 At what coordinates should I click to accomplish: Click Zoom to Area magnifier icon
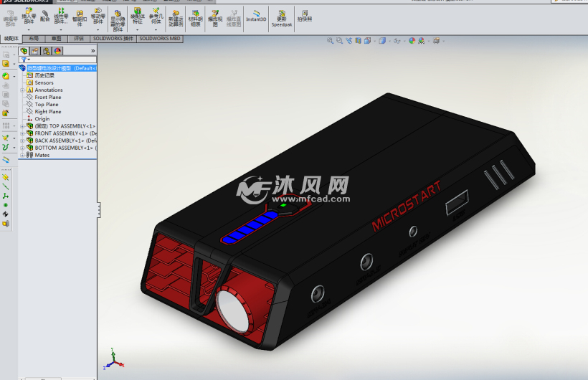[339, 41]
